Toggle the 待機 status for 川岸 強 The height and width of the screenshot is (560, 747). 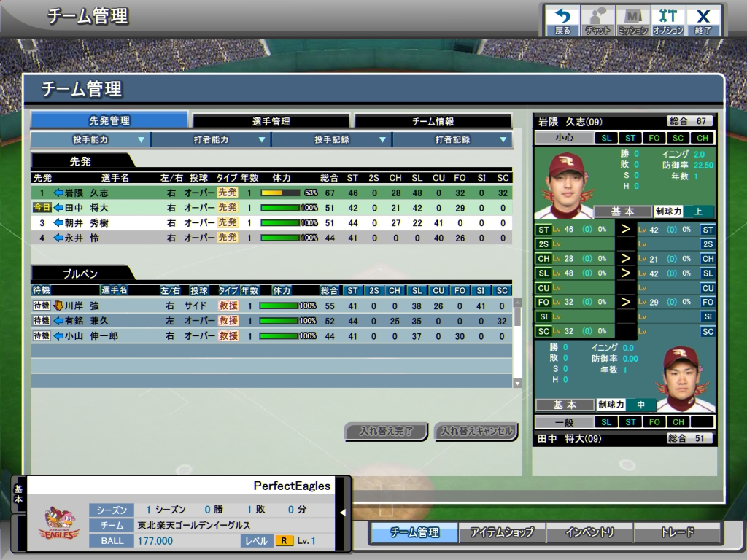tap(41, 306)
